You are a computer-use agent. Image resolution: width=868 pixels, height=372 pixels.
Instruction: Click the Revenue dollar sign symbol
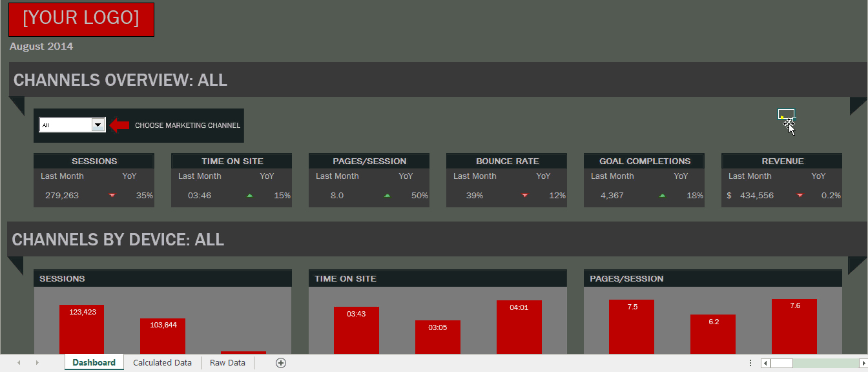[x=729, y=195]
